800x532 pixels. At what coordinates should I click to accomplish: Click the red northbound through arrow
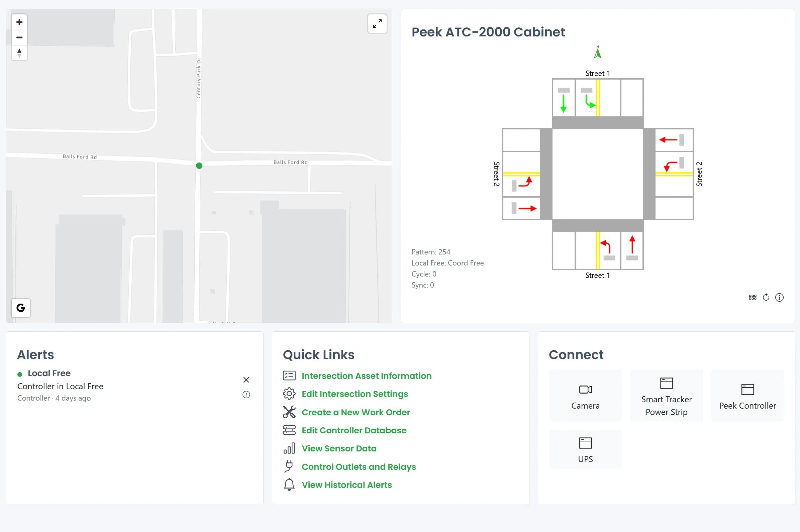click(x=632, y=245)
